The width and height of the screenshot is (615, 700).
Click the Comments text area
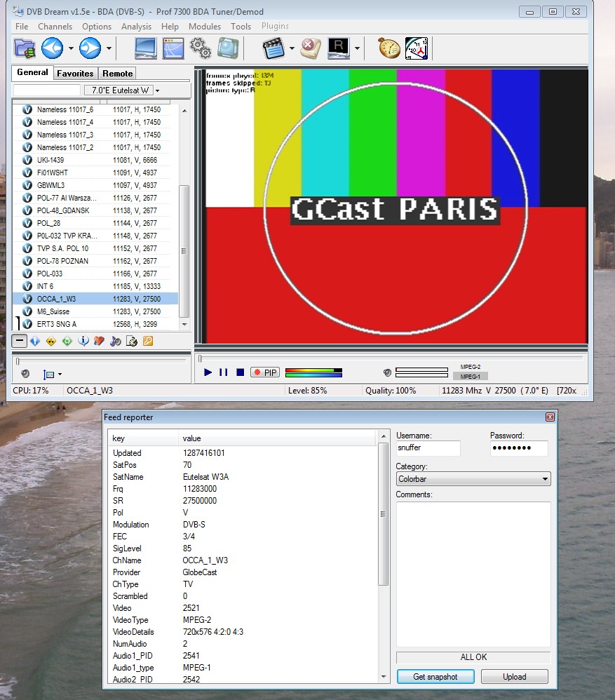[x=473, y=574]
